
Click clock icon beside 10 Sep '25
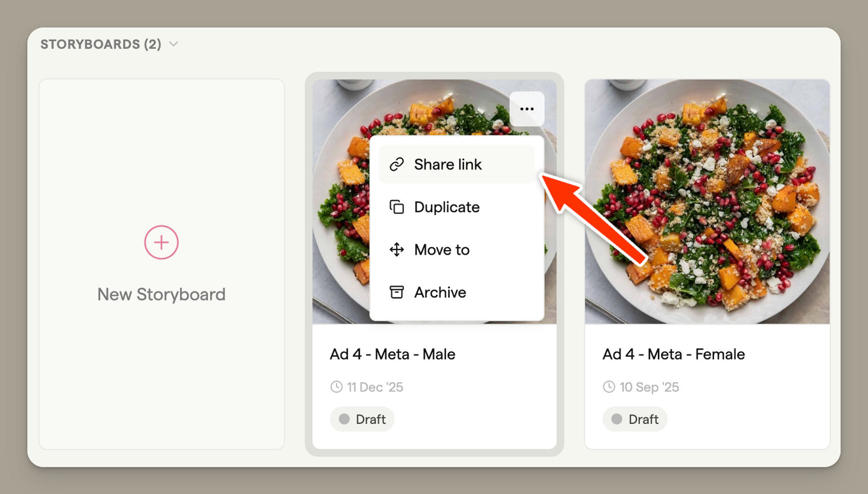coord(609,387)
